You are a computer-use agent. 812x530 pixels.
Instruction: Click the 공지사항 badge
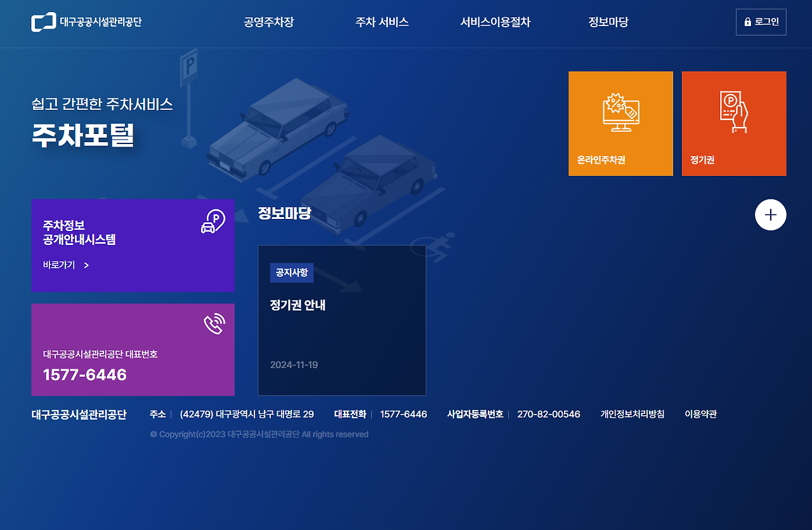tap(292, 273)
